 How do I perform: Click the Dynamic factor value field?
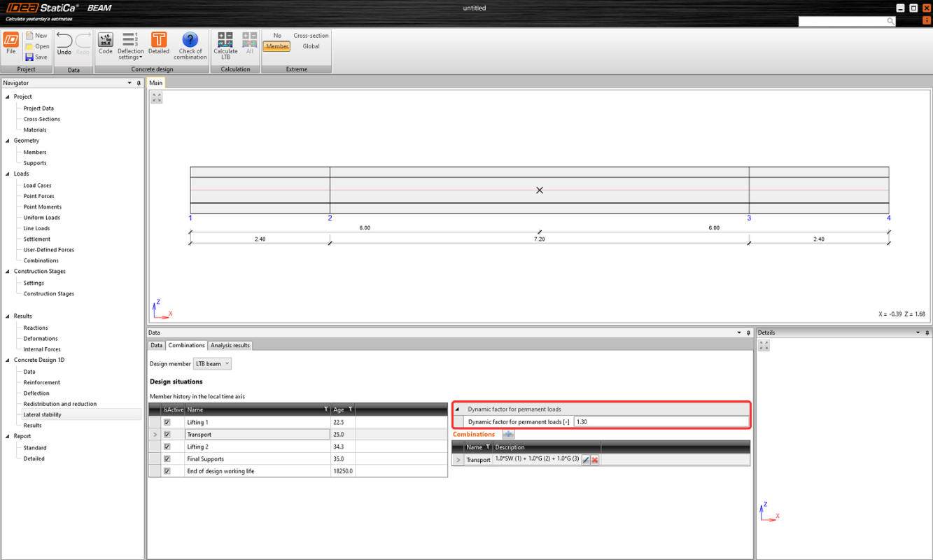click(x=660, y=422)
